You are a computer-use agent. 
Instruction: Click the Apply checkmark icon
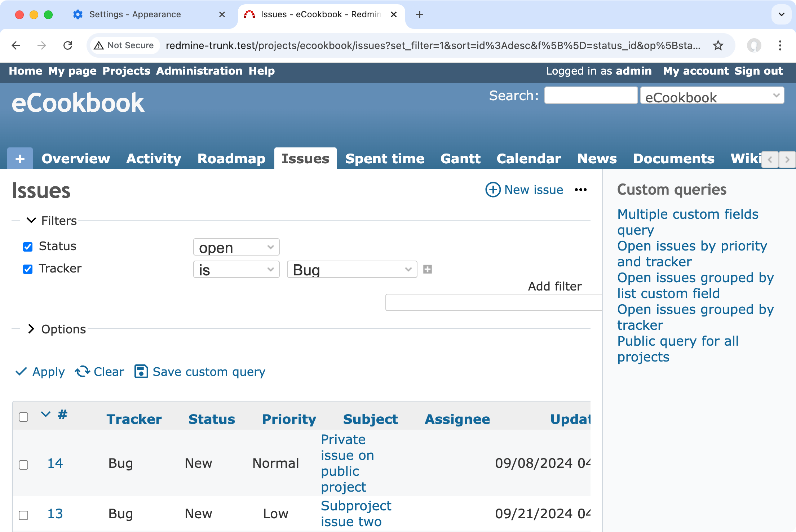pyautogui.click(x=21, y=371)
